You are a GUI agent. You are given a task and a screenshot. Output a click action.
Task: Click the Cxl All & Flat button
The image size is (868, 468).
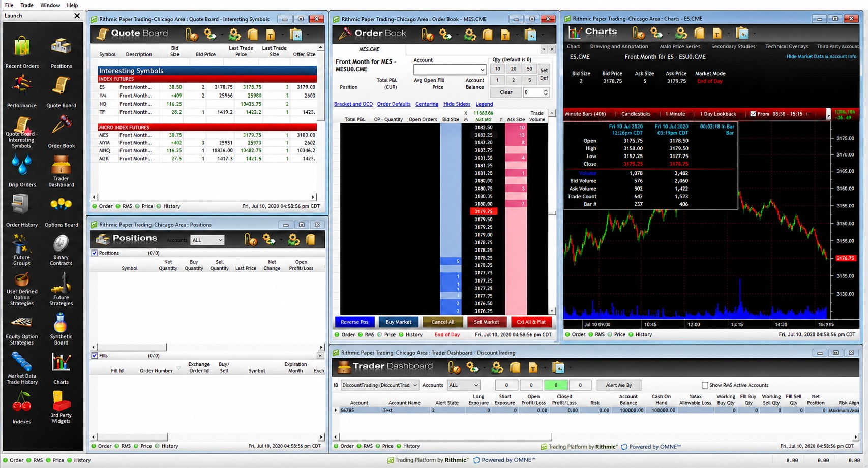click(x=531, y=322)
